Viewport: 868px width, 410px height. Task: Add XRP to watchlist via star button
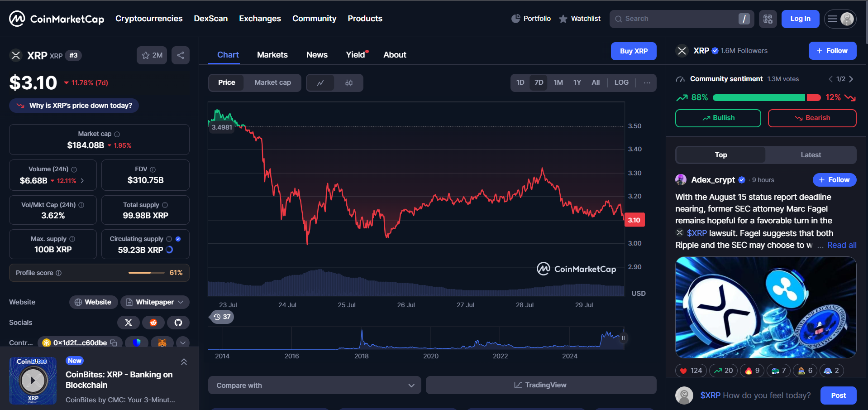tap(152, 55)
